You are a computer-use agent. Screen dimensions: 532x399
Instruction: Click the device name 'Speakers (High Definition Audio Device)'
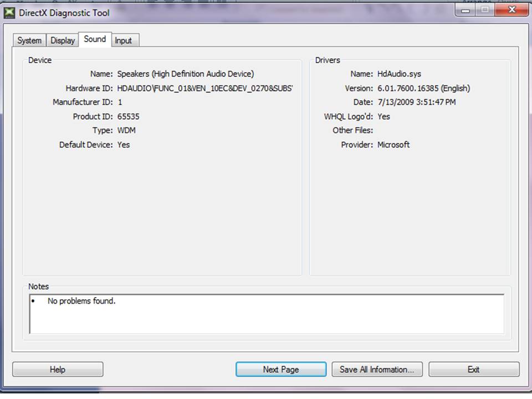(186, 74)
